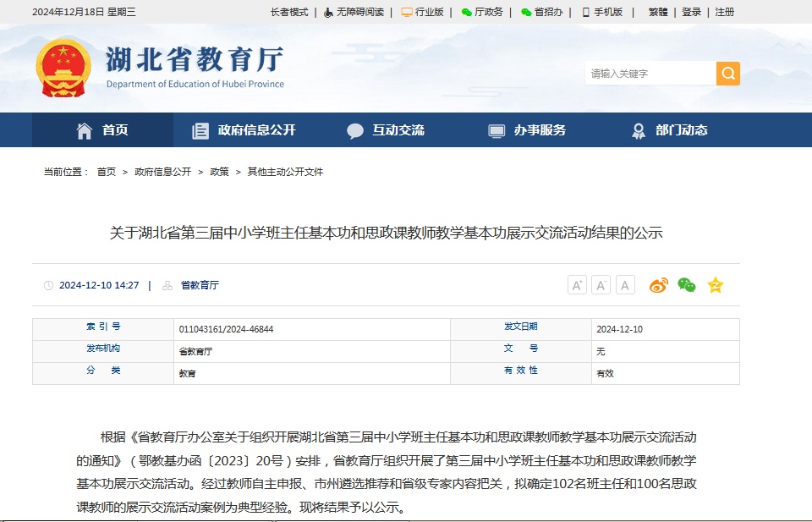Show the 手机版 mobile version popup
The height and width of the screenshot is (522, 812).
coord(602,12)
